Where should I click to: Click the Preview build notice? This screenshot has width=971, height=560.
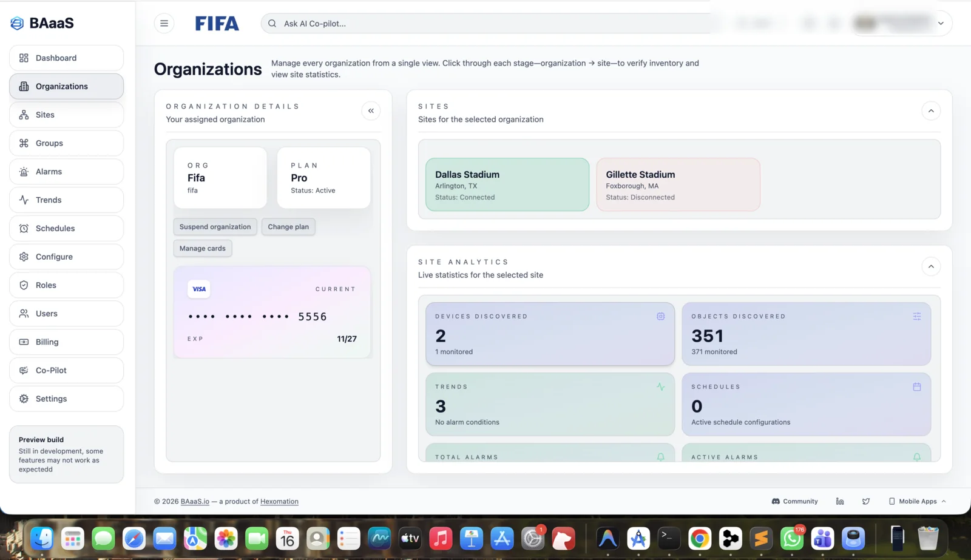click(66, 454)
